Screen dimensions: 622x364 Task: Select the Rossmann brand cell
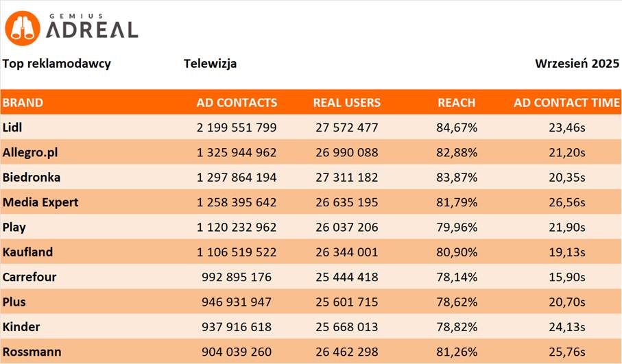(32, 352)
